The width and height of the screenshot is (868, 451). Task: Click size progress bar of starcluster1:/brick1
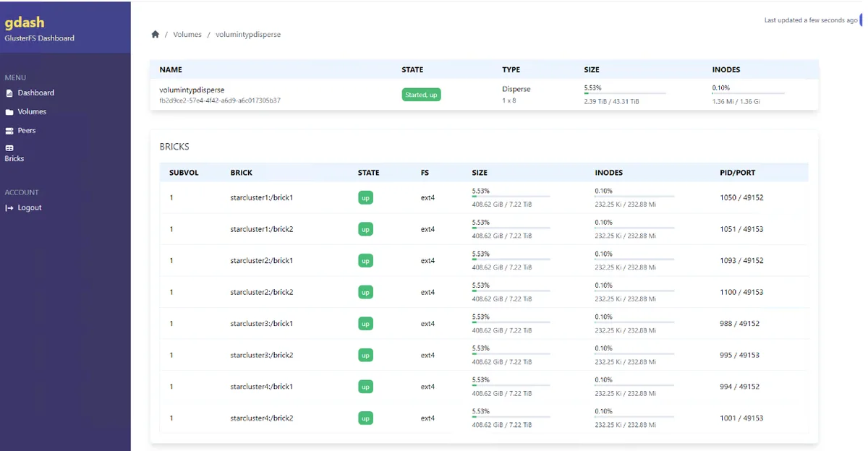511,197
